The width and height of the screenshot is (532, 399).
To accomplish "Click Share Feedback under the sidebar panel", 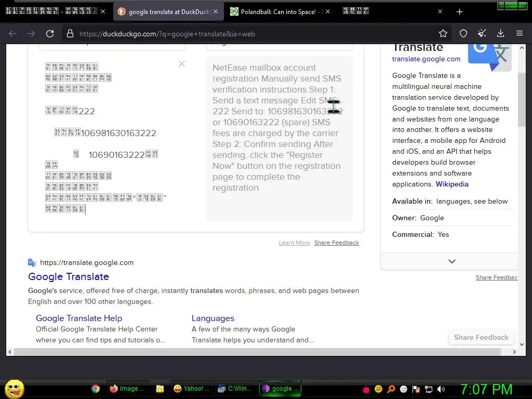I will click(x=497, y=277).
